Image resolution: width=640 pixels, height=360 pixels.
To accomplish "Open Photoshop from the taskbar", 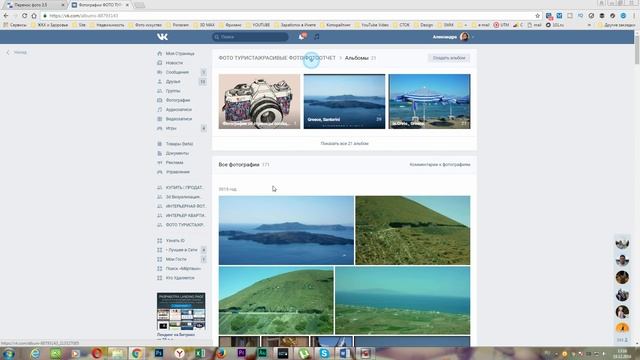I will pyautogui.click(x=159, y=353).
